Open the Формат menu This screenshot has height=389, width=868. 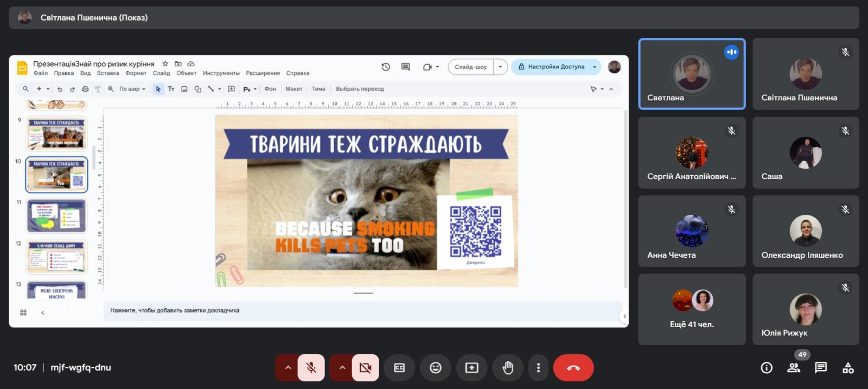(x=136, y=73)
